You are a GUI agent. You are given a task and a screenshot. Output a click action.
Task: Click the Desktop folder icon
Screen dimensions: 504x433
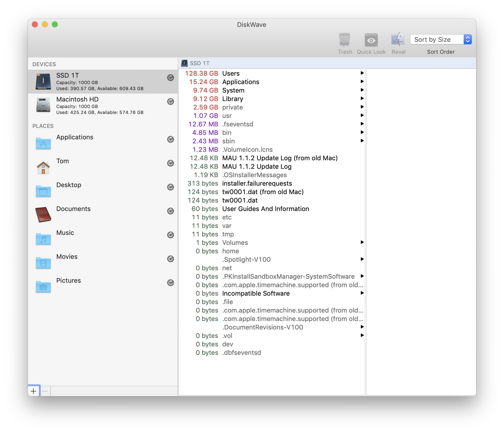(43, 191)
